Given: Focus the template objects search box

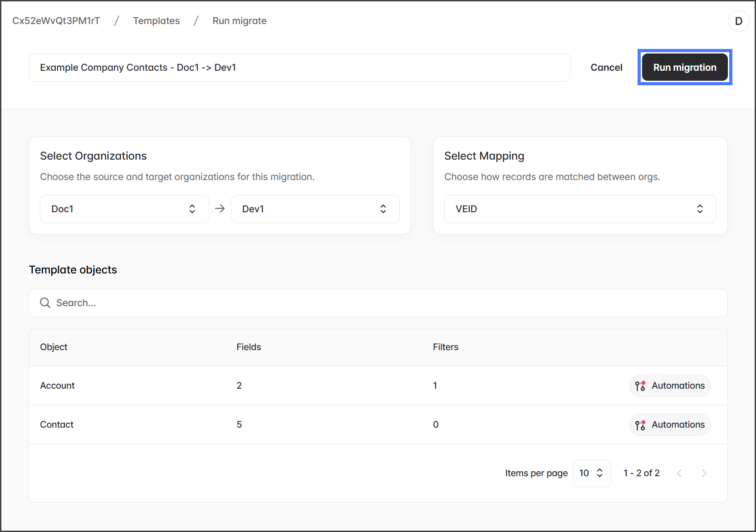Looking at the screenshot, I should click(x=386, y=303).
